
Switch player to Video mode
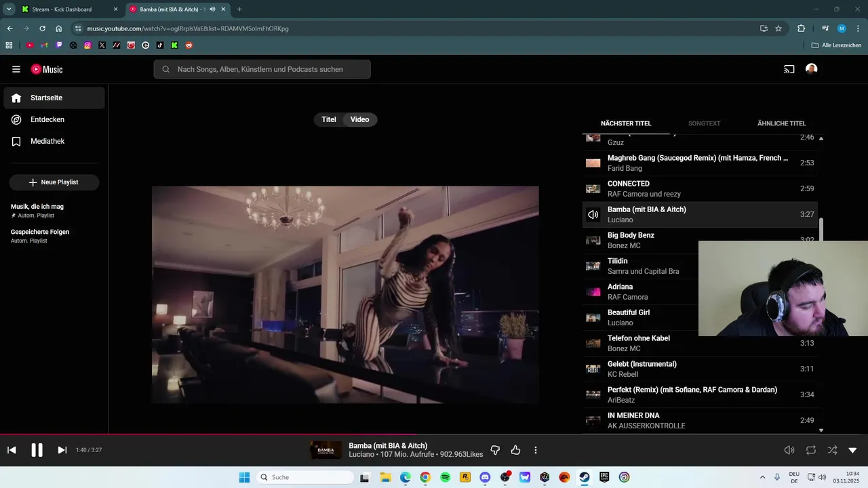click(x=359, y=119)
